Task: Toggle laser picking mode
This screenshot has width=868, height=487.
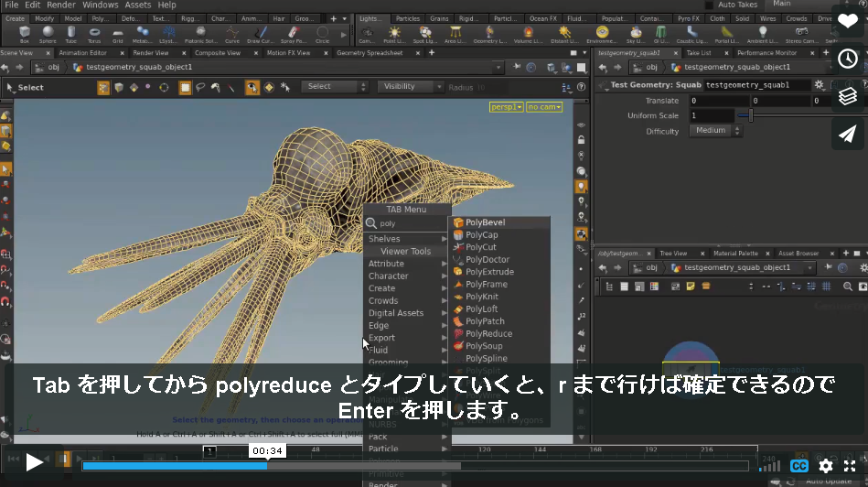Action: click(231, 88)
